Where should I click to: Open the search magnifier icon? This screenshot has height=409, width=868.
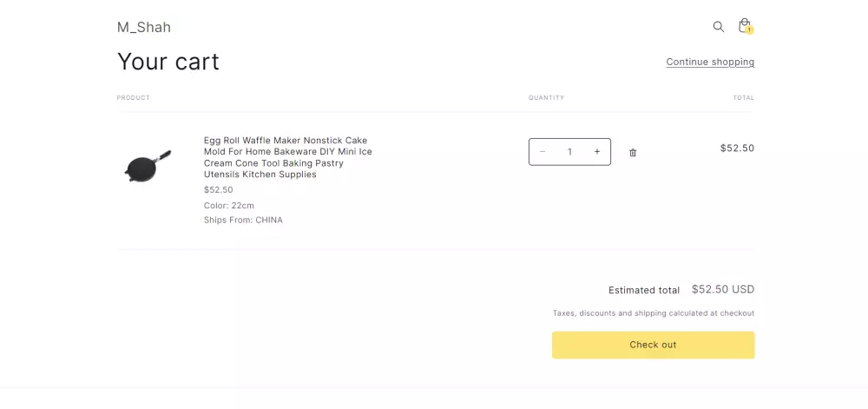coord(718,27)
